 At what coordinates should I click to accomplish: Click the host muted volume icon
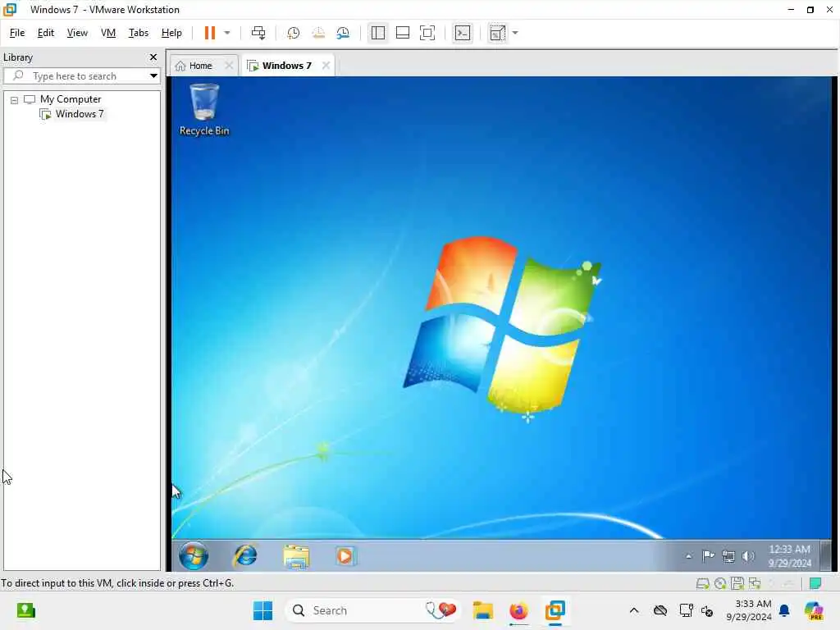707,610
